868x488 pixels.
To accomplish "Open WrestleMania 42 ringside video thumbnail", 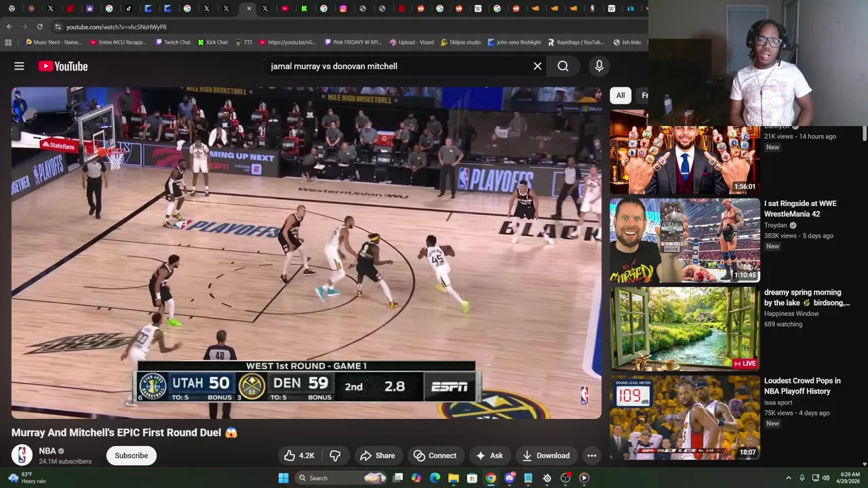I will click(x=684, y=240).
